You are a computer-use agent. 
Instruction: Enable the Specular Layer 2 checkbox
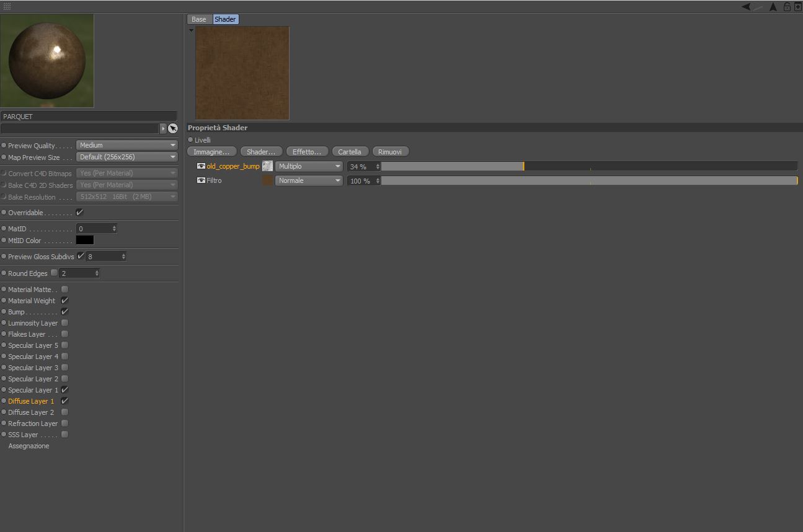pos(64,379)
